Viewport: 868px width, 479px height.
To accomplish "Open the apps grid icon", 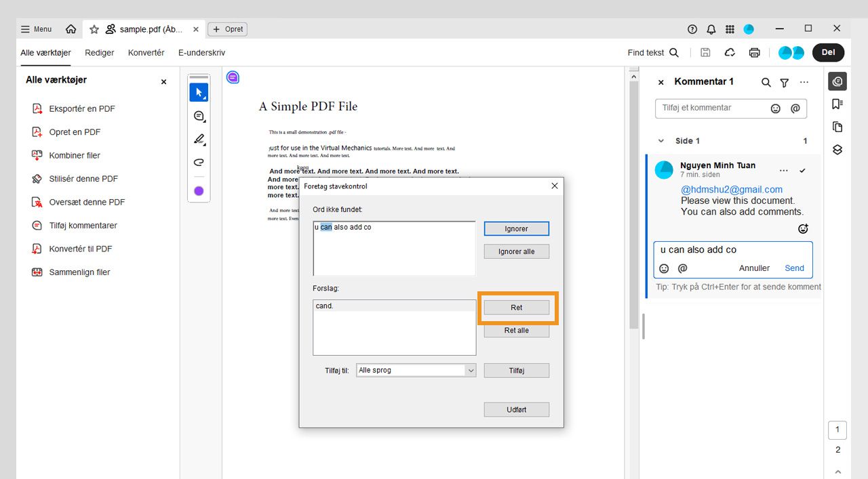I will [730, 29].
